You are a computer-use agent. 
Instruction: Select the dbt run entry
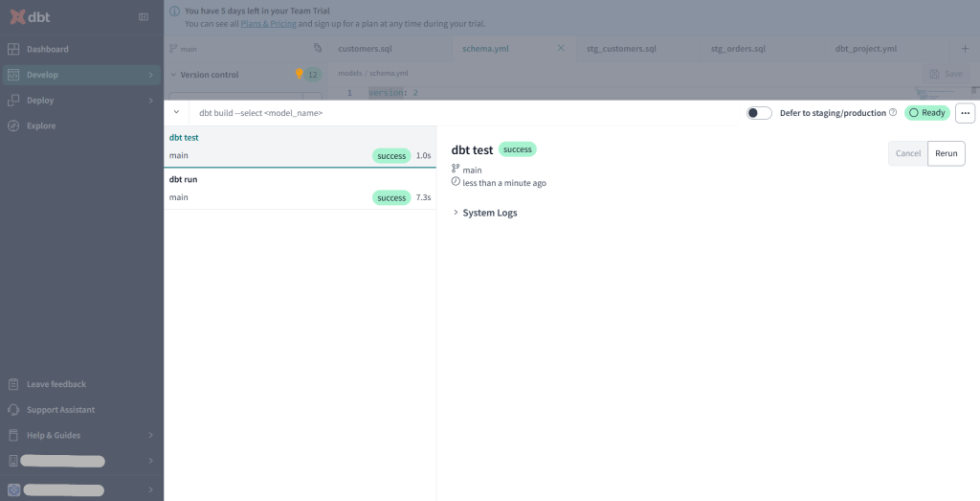click(300, 189)
